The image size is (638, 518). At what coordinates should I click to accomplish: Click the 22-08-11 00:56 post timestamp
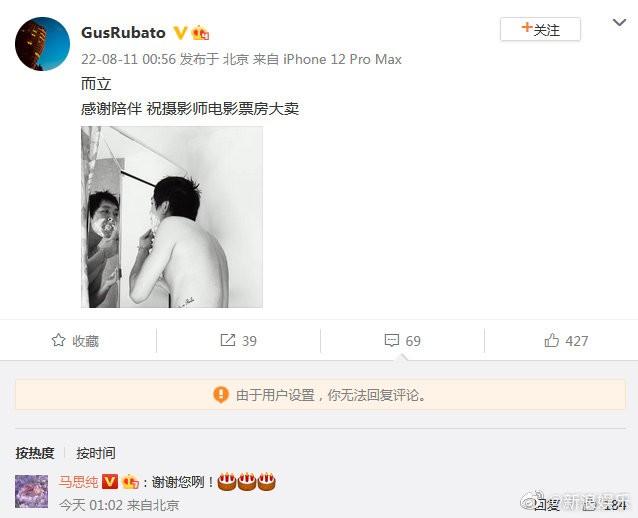pos(129,59)
